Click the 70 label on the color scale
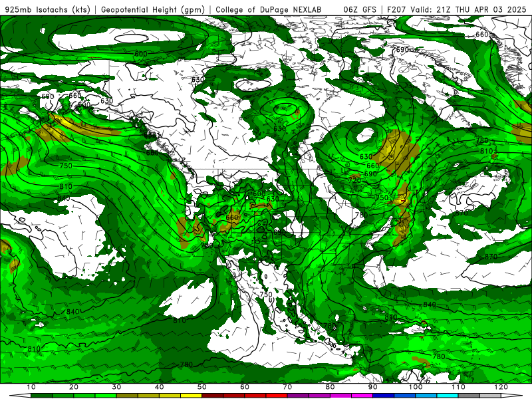The width and height of the screenshot is (532, 399). [287, 387]
